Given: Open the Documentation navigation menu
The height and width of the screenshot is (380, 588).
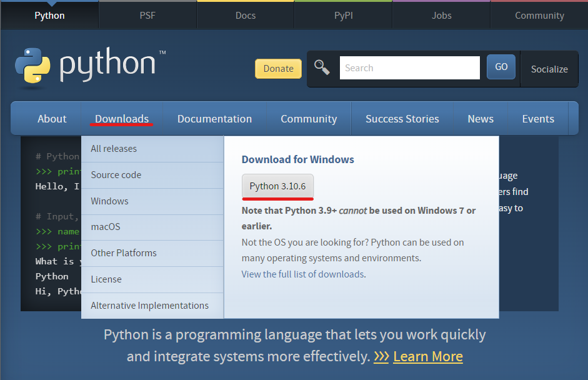Looking at the screenshot, I should [x=214, y=119].
